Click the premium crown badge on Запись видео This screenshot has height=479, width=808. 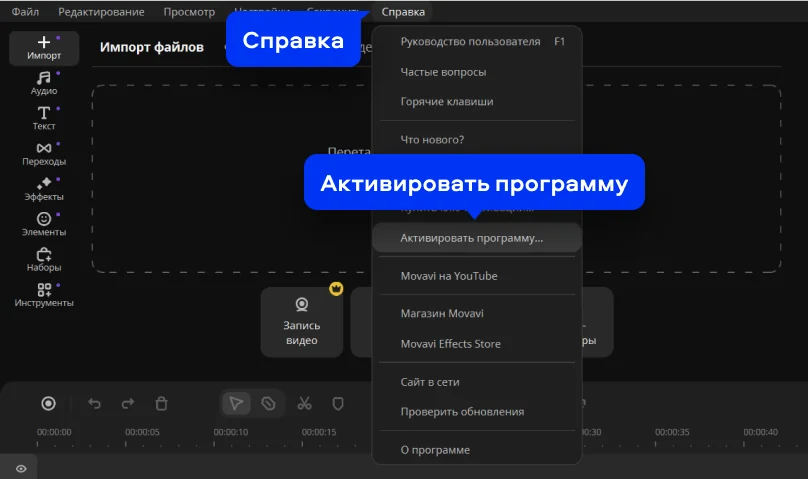(x=336, y=288)
